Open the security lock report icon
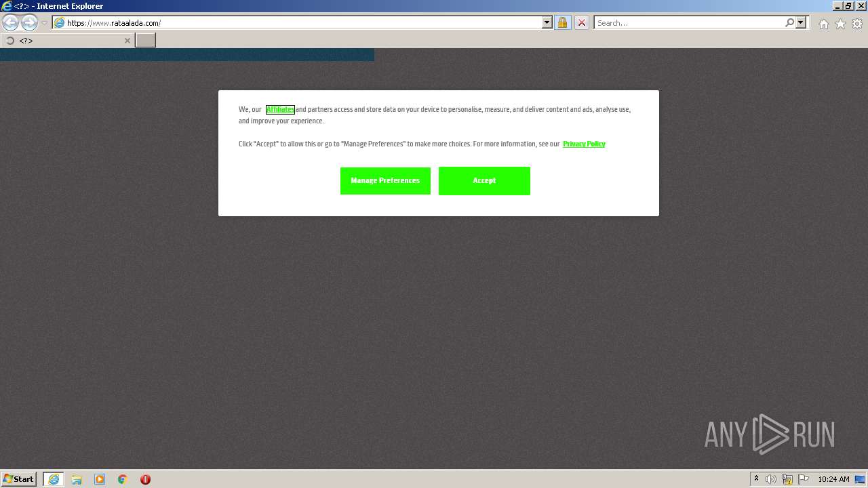This screenshot has width=868, height=488. click(x=562, y=23)
